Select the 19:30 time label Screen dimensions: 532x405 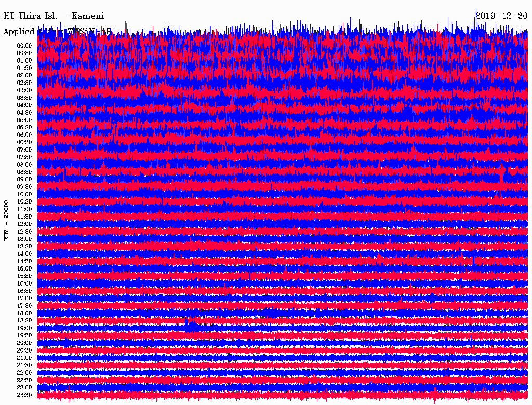pyautogui.click(x=24, y=336)
